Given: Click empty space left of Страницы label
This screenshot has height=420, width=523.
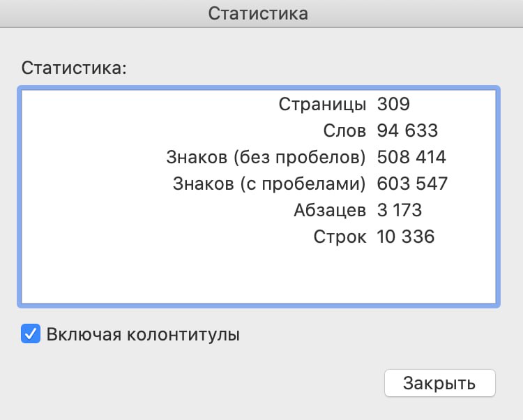Looking at the screenshot, I should 146,105.
